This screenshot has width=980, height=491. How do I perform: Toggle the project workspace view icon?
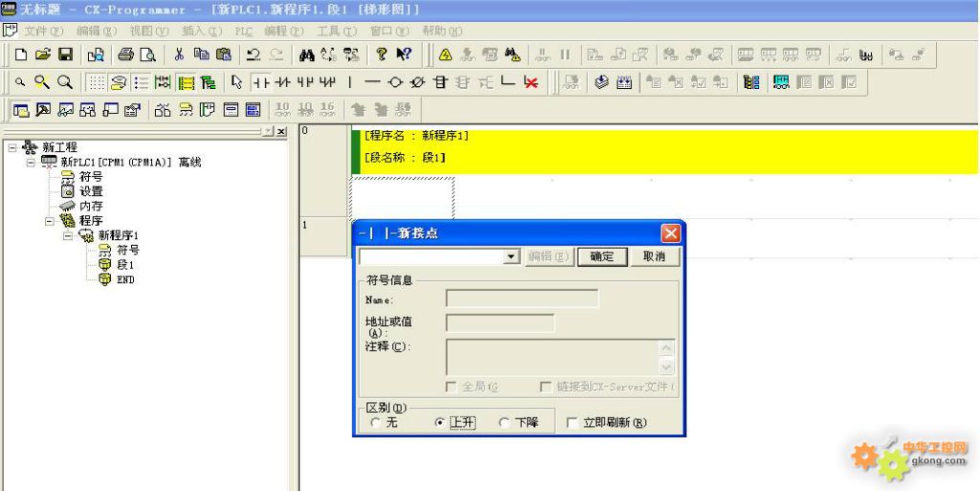(21, 110)
